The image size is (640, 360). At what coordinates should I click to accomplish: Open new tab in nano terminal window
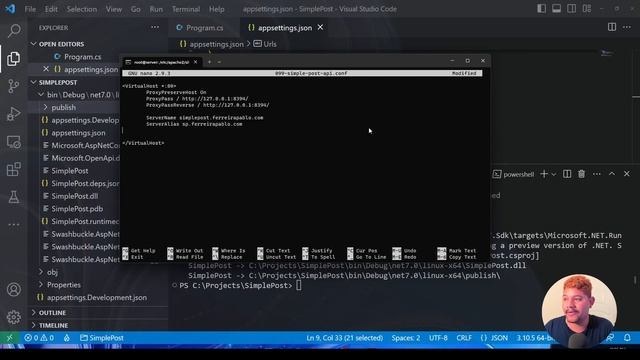[x=209, y=62]
